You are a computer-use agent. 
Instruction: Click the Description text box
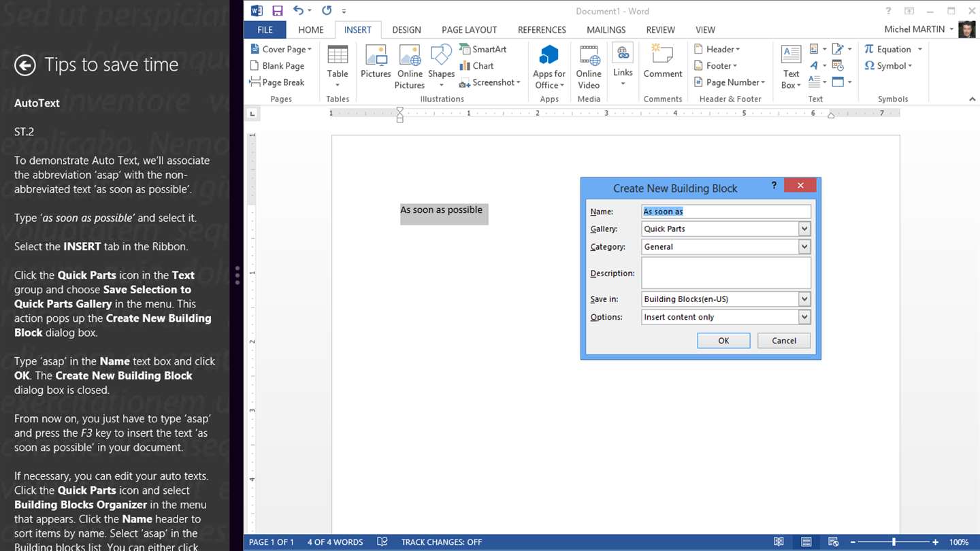[726, 273]
